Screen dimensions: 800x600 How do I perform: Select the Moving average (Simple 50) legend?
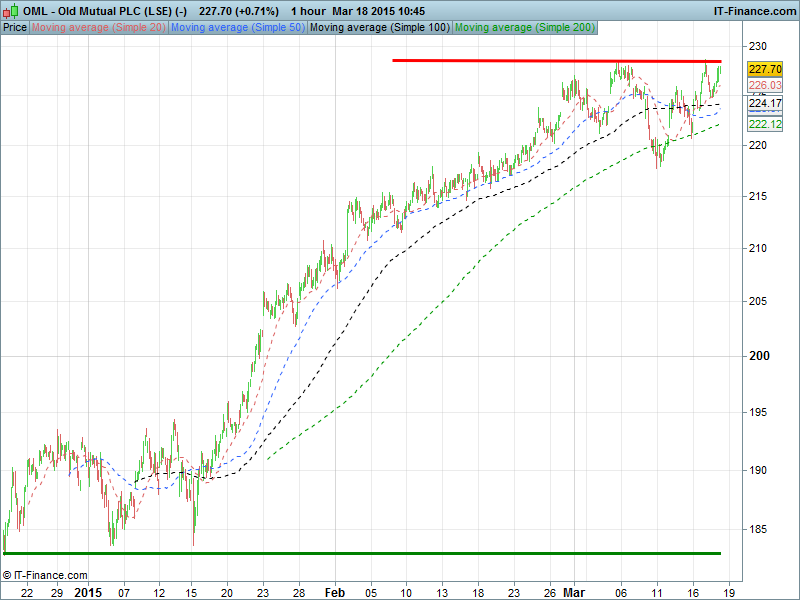pyautogui.click(x=238, y=27)
